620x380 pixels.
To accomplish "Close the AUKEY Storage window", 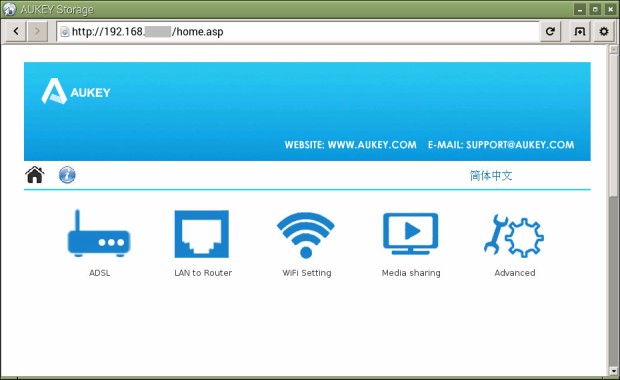I will coord(611,9).
